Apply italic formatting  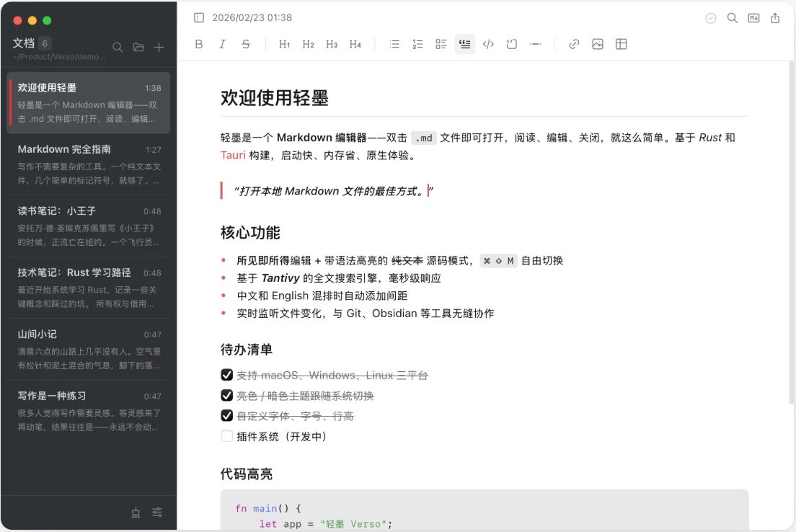pos(222,44)
